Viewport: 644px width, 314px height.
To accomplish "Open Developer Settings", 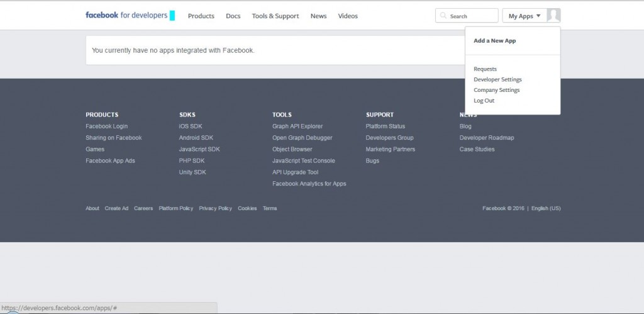I will pos(497,80).
